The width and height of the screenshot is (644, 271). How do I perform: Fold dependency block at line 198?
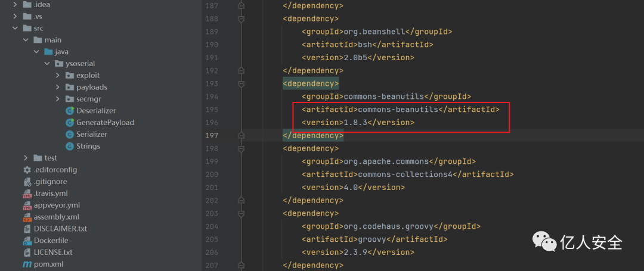click(x=241, y=148)
